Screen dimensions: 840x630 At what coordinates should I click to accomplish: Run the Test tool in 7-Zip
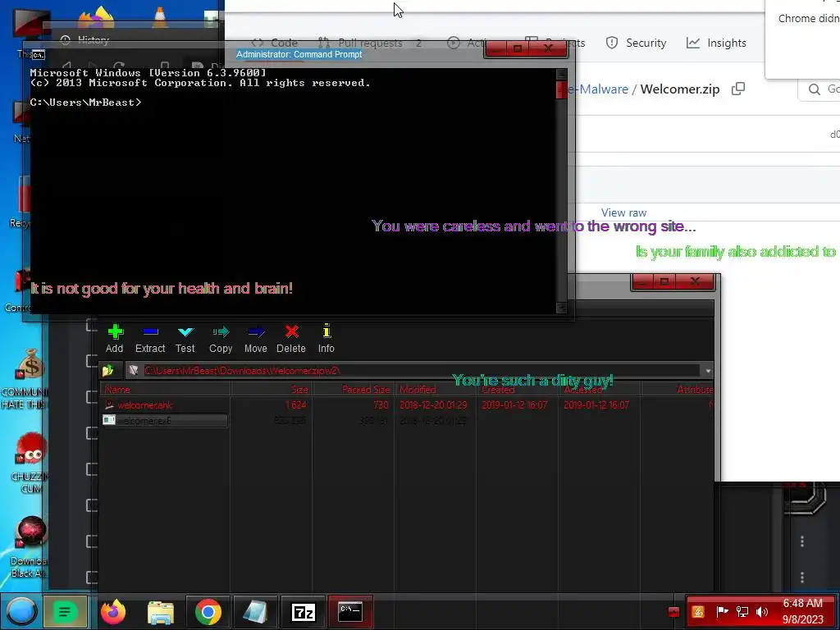[185, 339]
